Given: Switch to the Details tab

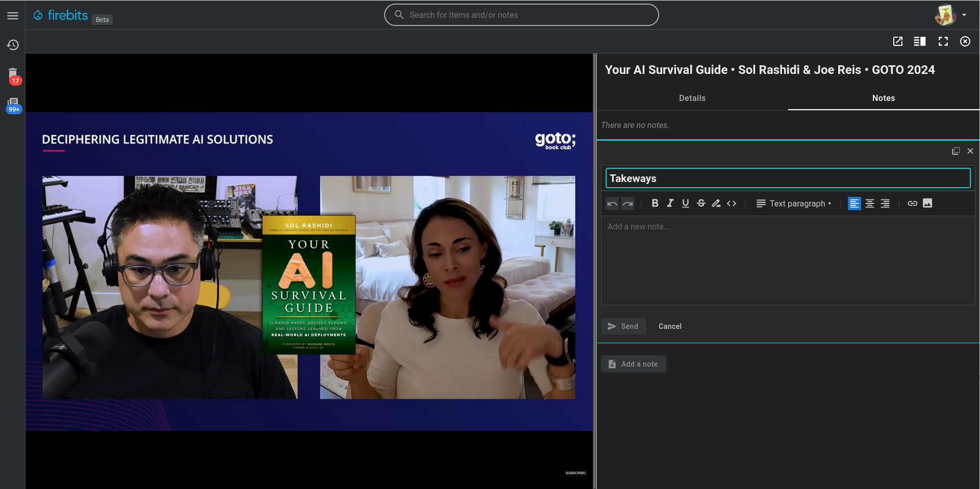Looking at the screenshot, I should click(x=692, y=98).
